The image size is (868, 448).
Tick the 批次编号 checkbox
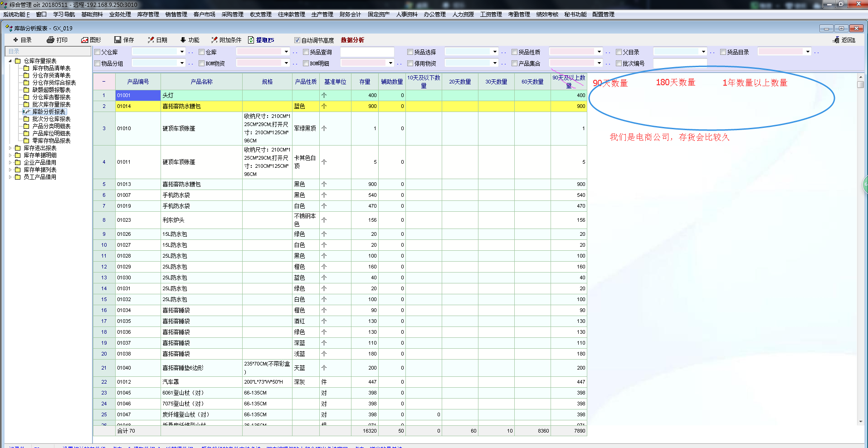[x=619, y=63]
